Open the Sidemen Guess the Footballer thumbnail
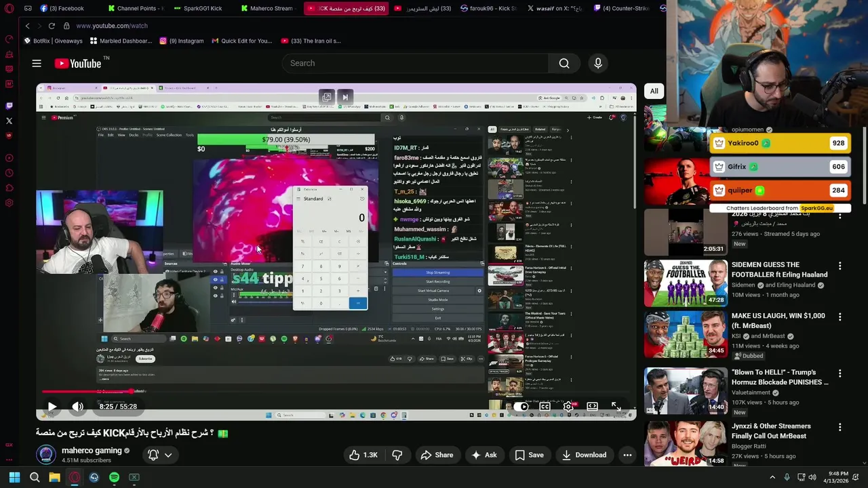Screen dimensions: 868x488 coord(686,283)
